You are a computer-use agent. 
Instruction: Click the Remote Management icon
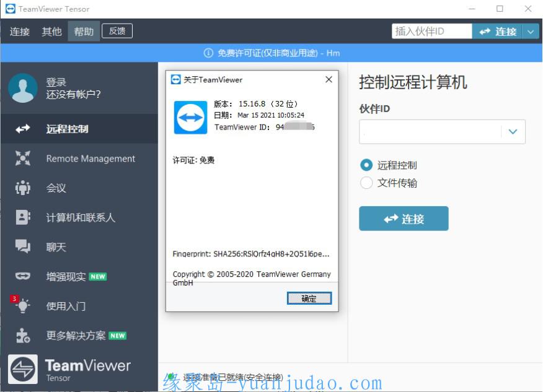(x=23, y=159)
